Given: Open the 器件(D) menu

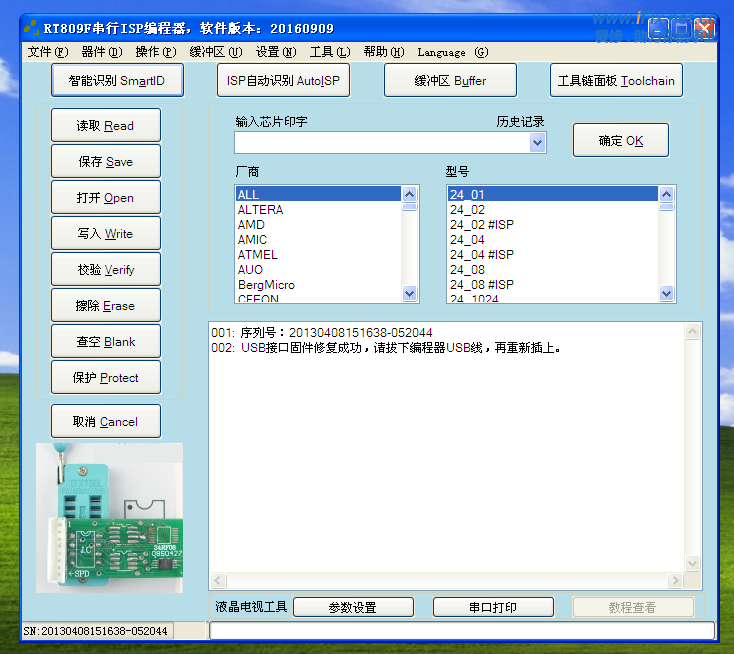Looking at the screenshot, I should (102, 52).
